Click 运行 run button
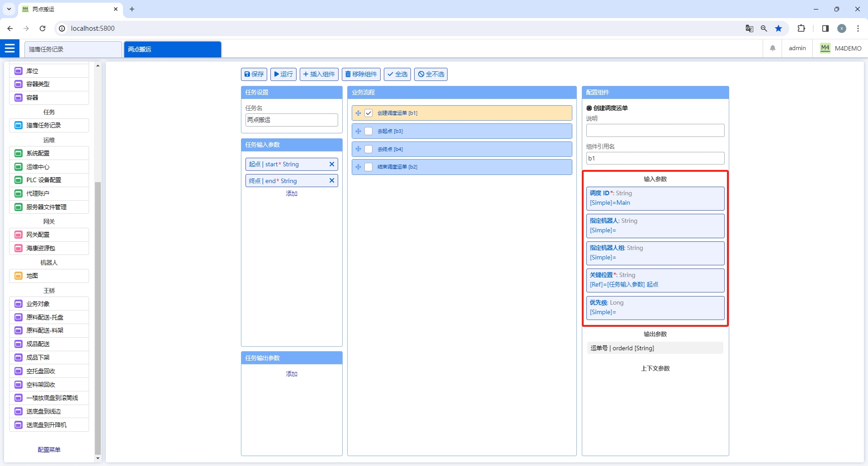The width and height of the screenshot is (868, 466). (x=283, y=74)
